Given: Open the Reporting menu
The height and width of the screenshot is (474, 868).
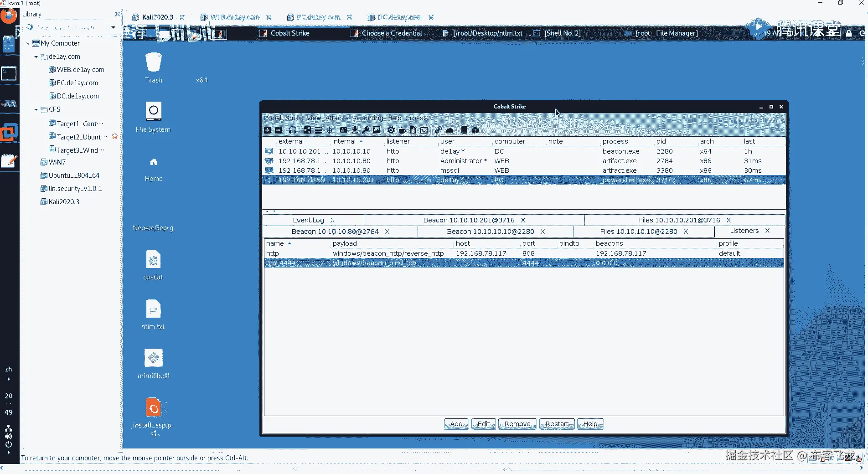Looking at the screenshot, I should 367,118.
